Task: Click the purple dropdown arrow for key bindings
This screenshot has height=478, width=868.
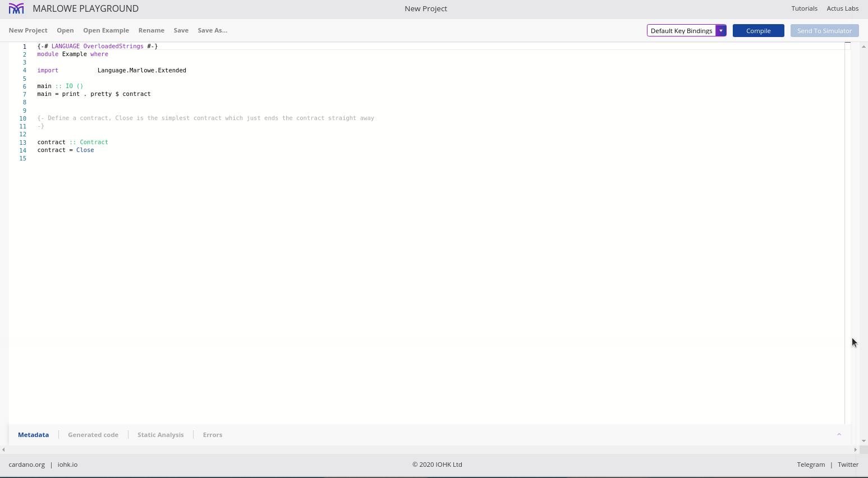Action: point(720,31)
